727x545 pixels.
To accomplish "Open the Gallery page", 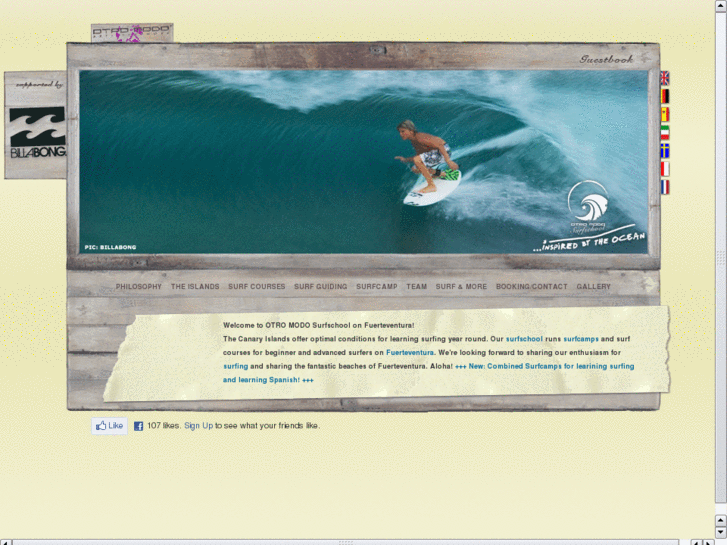I will pos(593,287).
